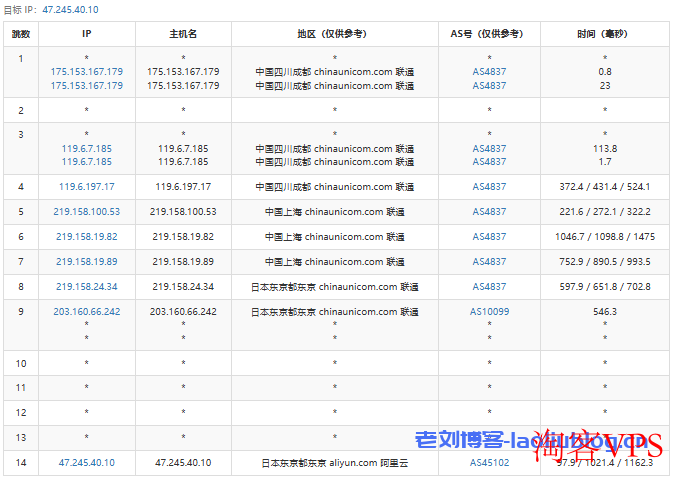Open AS4837 link in hop 7 row
The image size is (674, 478).
tap(489, 261)
